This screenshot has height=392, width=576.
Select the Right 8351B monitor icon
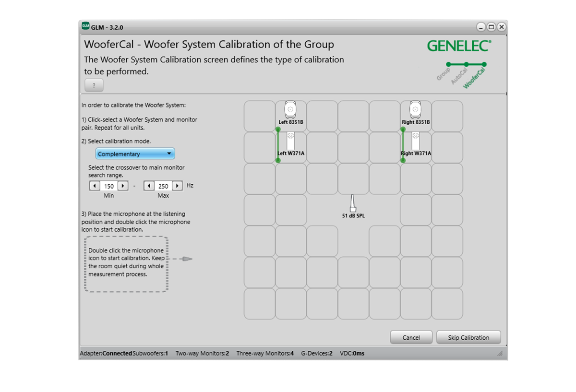click(x=416, y=109)
